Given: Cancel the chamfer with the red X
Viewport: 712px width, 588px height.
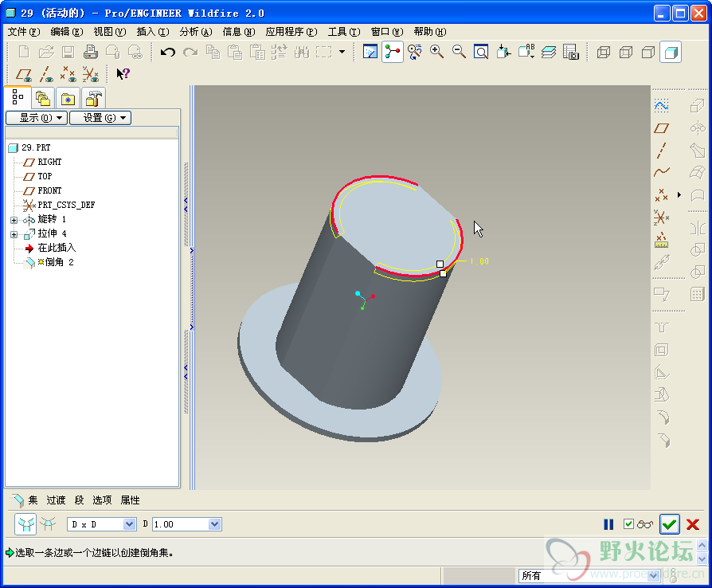Looking at the screenshot, I should 693,524.
